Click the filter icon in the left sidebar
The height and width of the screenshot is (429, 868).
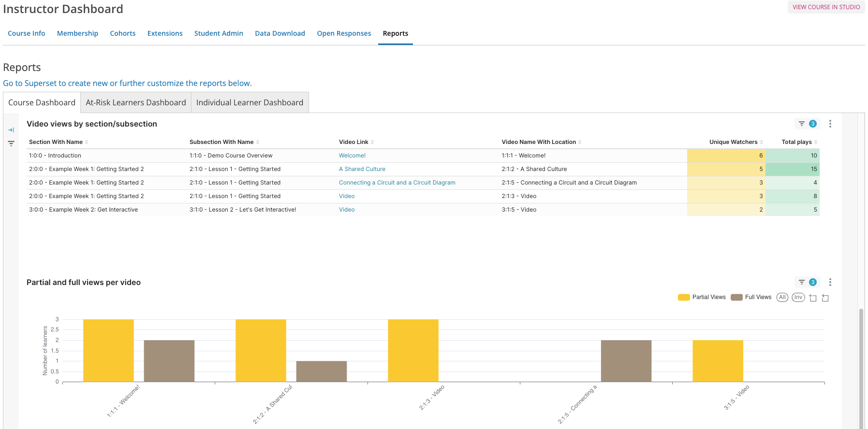pyautogui.click(x=11, y=143)
